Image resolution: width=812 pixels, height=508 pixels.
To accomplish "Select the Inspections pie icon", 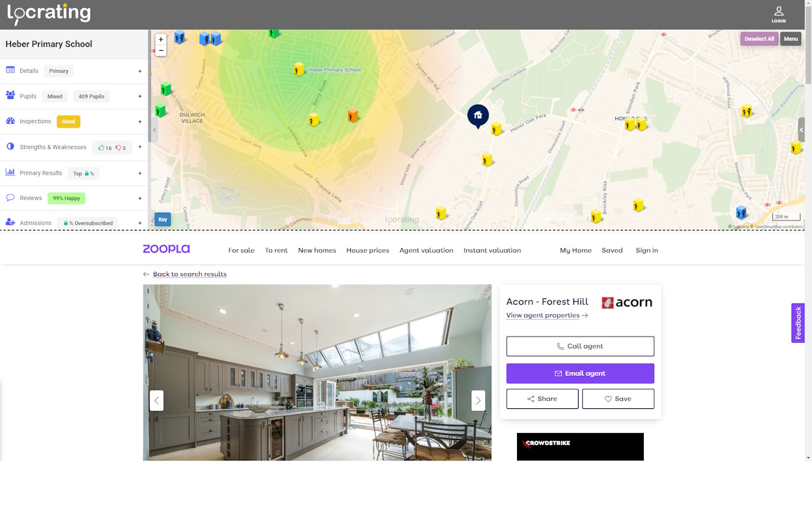I will [9, 121].
